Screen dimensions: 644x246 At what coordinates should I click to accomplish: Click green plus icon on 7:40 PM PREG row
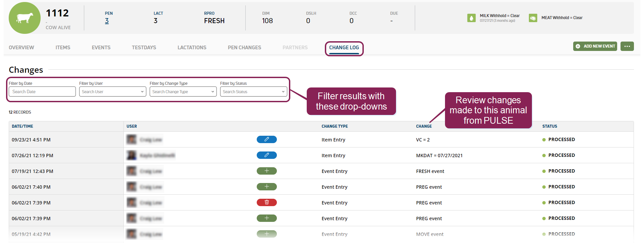266,187
